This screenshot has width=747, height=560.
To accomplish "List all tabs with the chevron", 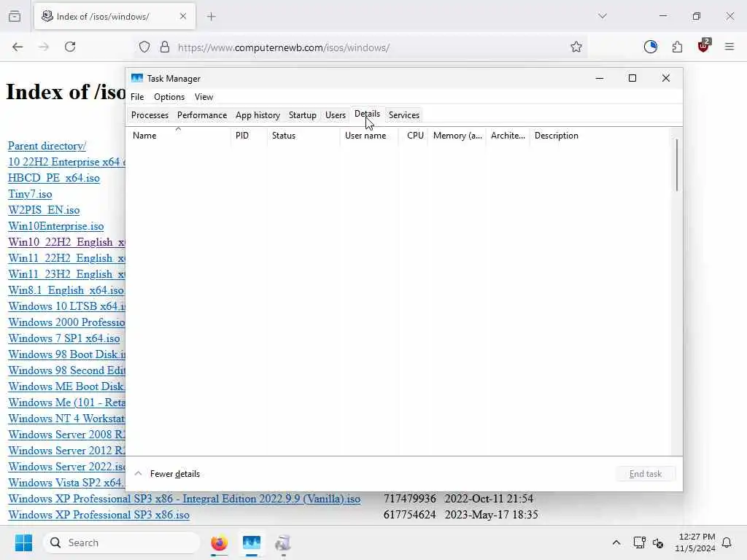I will [x=602, y=16].
